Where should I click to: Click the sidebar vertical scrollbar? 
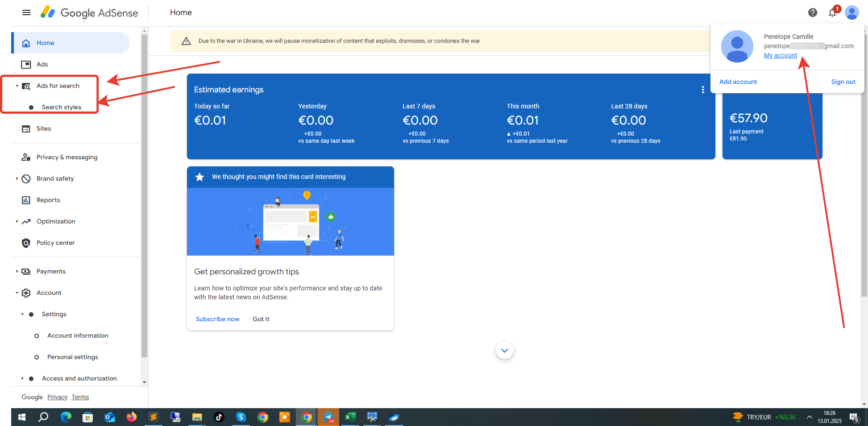tap(144, 195)
